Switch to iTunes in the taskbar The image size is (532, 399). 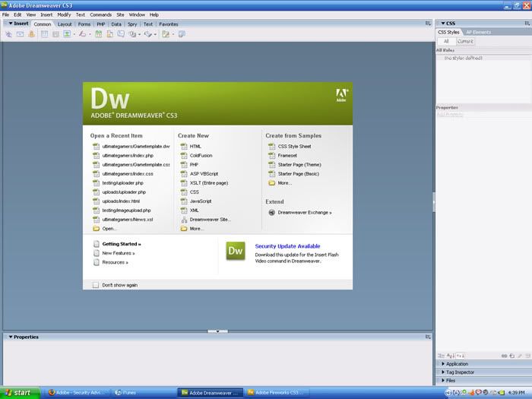143,393
